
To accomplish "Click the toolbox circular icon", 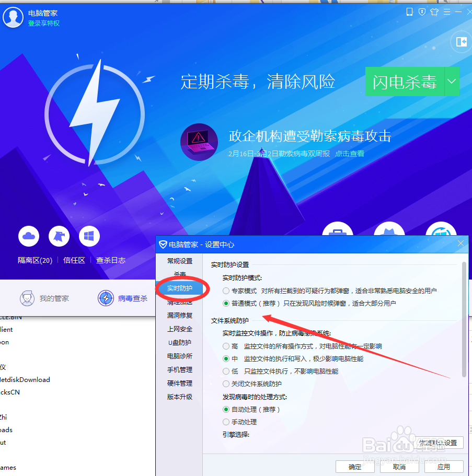I will click(338, 228).
